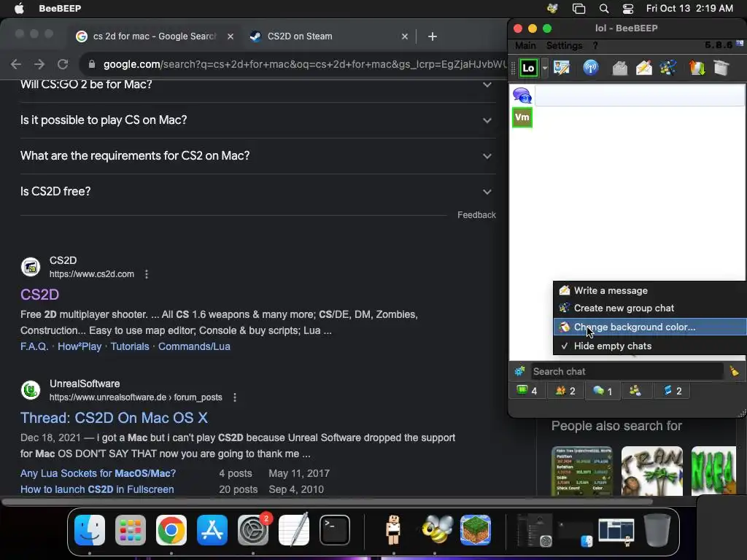Open the Settings menu in BeeBEEP
The height and width of the screenshot is (560, 747).
(564, 46)
